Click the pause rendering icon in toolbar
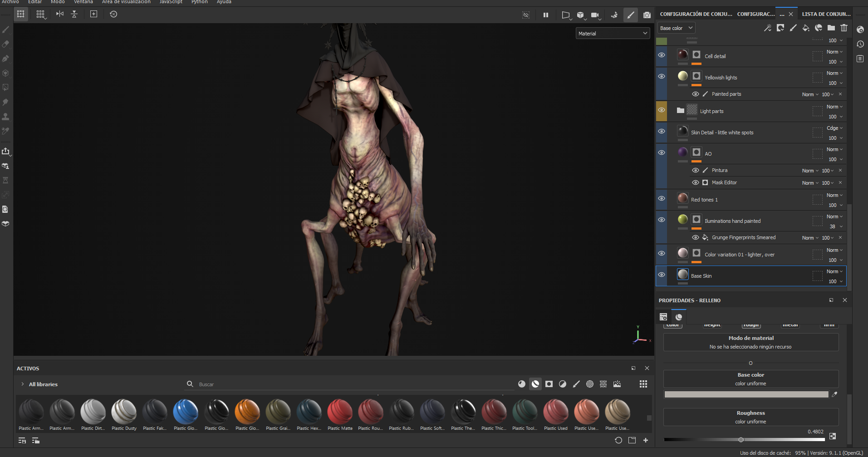This screenshot has width=868, height=457. point(545,15)
